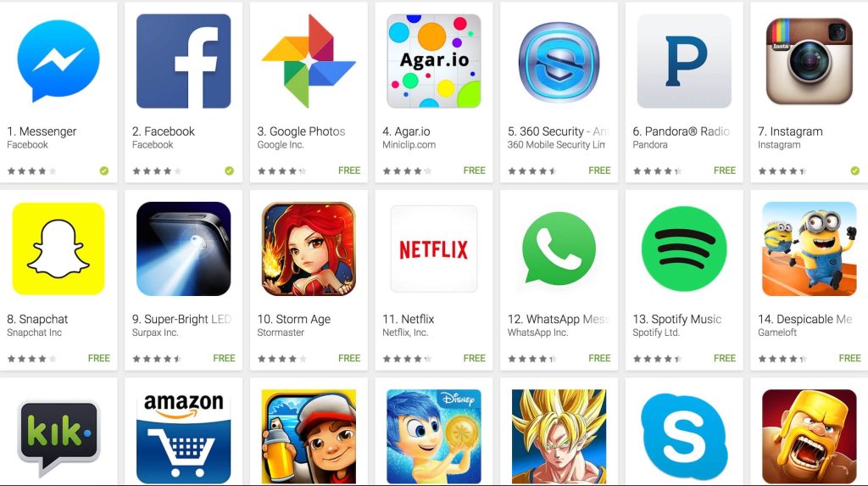Viewport: 868px width, 486px height.
Task: Select the Spotify Music icon
Action: (684, 249)
